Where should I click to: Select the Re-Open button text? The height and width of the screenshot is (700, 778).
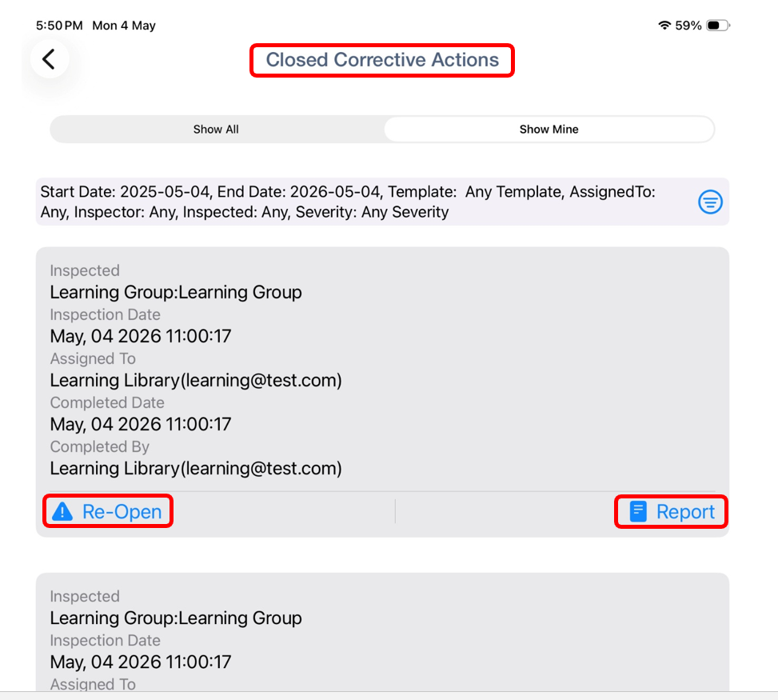[122, 512]
